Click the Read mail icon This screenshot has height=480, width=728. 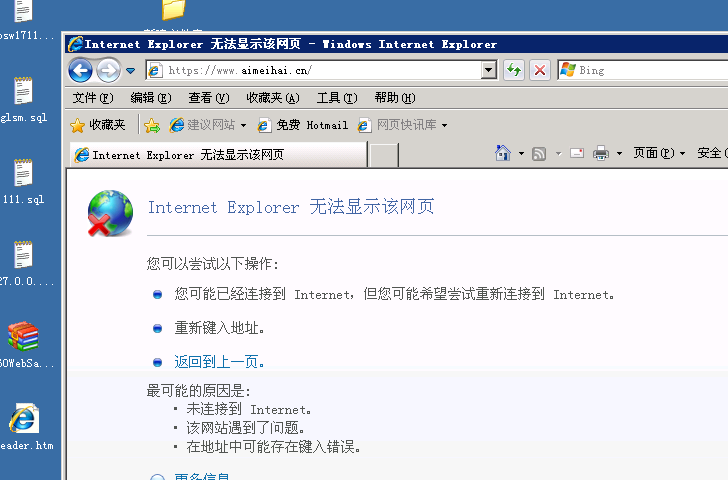click(x=577, y=153)
